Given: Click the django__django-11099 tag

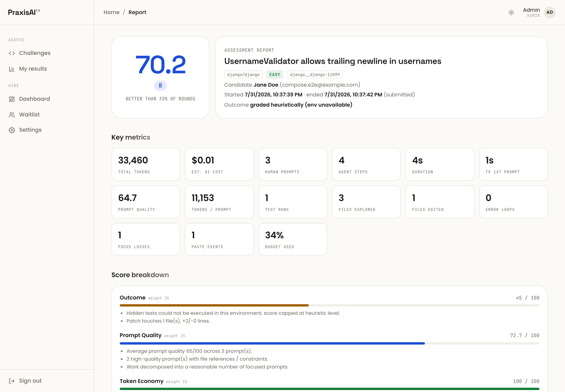Looking at the screenshot, I should pyautogui.click(x=315, y=75).
